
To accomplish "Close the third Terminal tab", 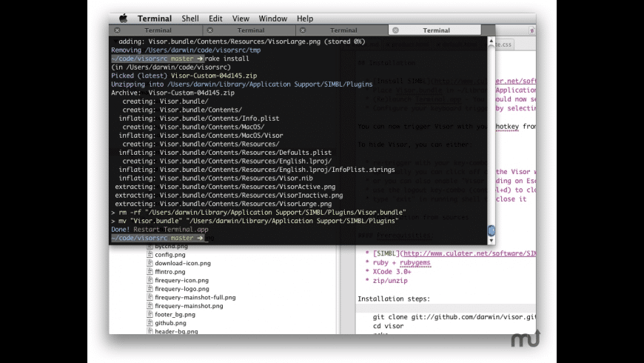I will pos(303,30).
